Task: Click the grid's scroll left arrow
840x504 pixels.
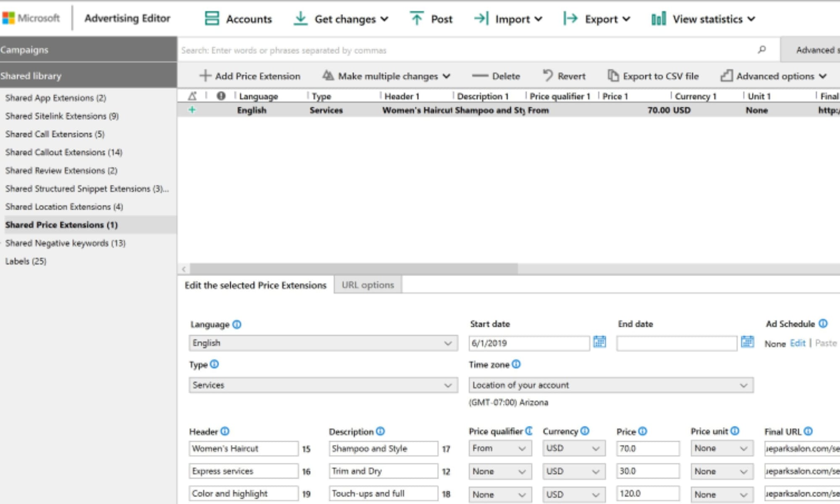Action: [x=184, y=269]
